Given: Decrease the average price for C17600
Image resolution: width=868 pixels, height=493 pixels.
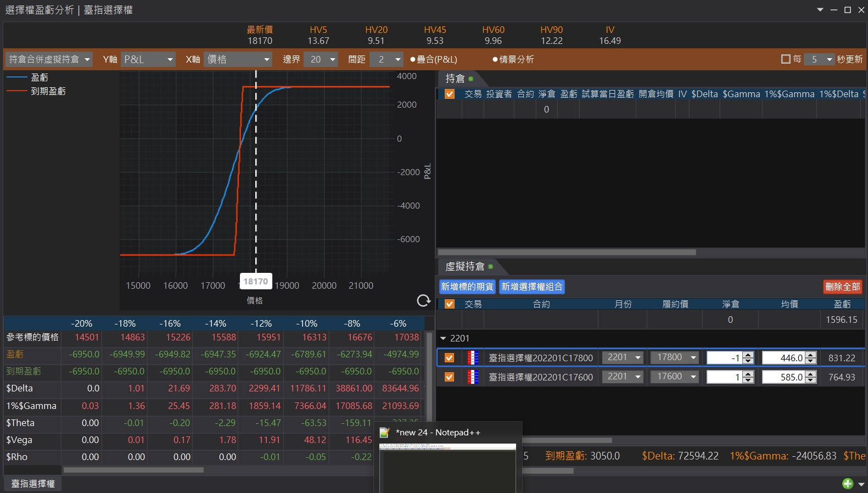Looking at the screenshot, I should coord(811,380).
